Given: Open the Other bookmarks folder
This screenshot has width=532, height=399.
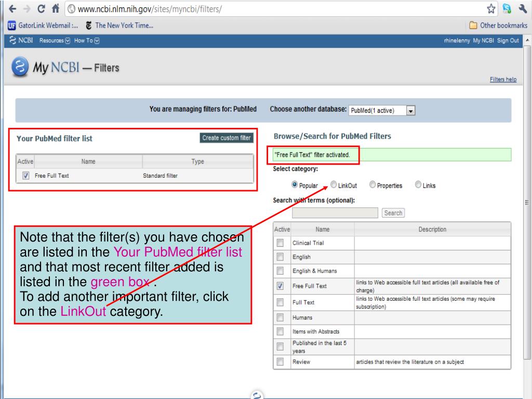Looking at the screenshot, I should [x=498, y=25].
